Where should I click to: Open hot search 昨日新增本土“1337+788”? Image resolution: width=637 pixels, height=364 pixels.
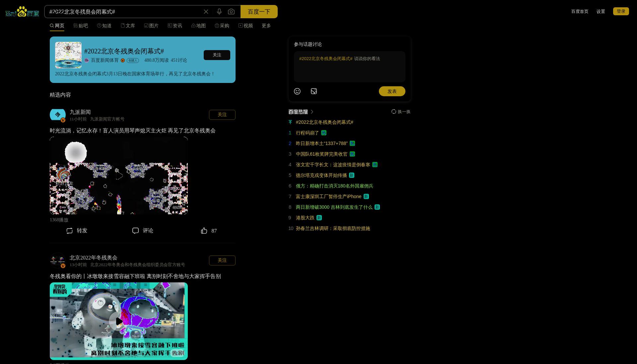click(x=321, y=144)
